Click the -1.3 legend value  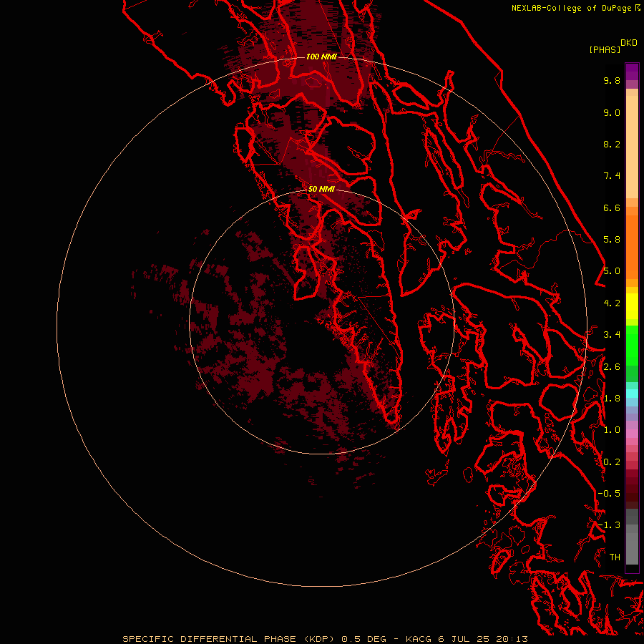pos(609,525)
